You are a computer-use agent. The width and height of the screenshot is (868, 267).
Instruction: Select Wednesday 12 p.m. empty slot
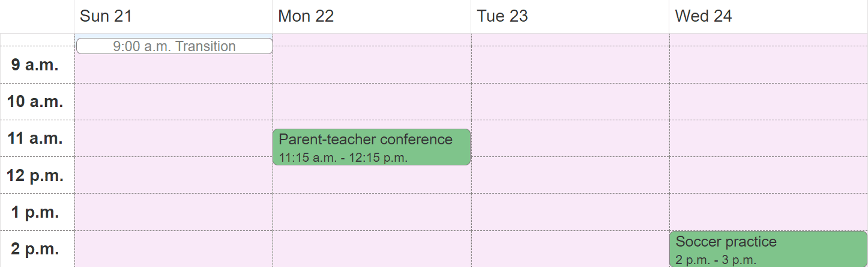(x=768, y=176)
